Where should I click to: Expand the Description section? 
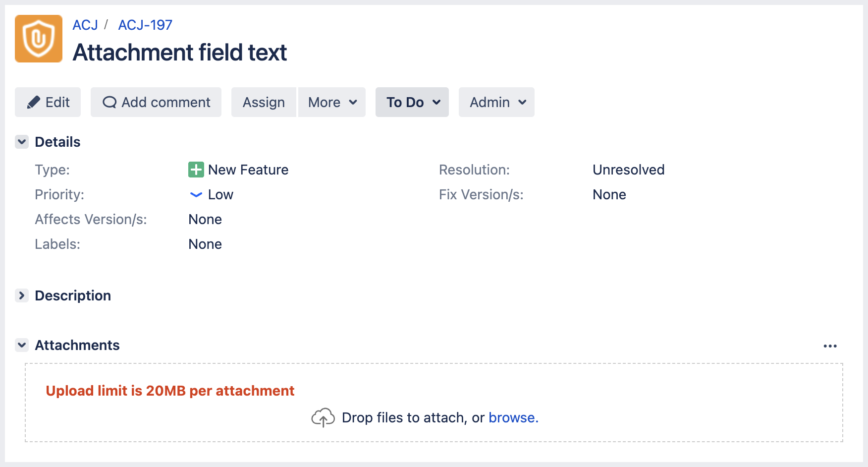(22, 295)
